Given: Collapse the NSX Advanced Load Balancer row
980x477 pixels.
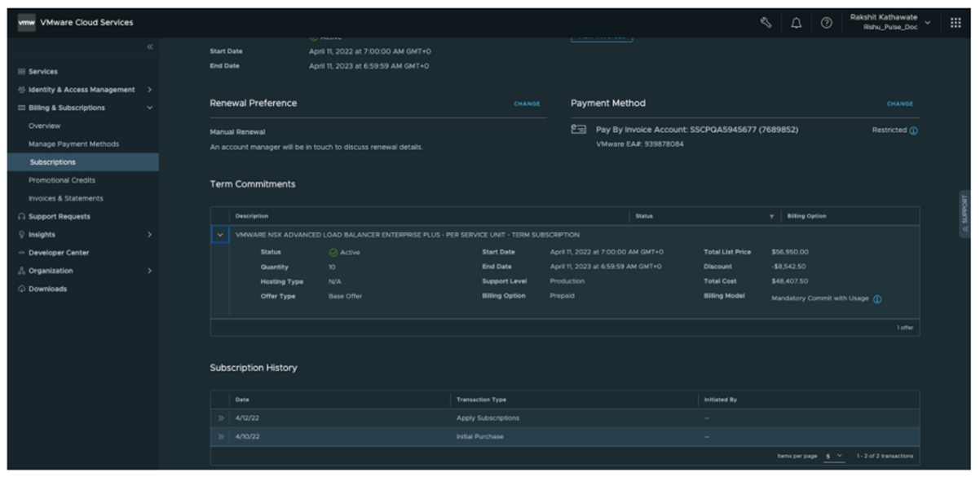Looking at the screenshot, I should click(x=219, y=235).
